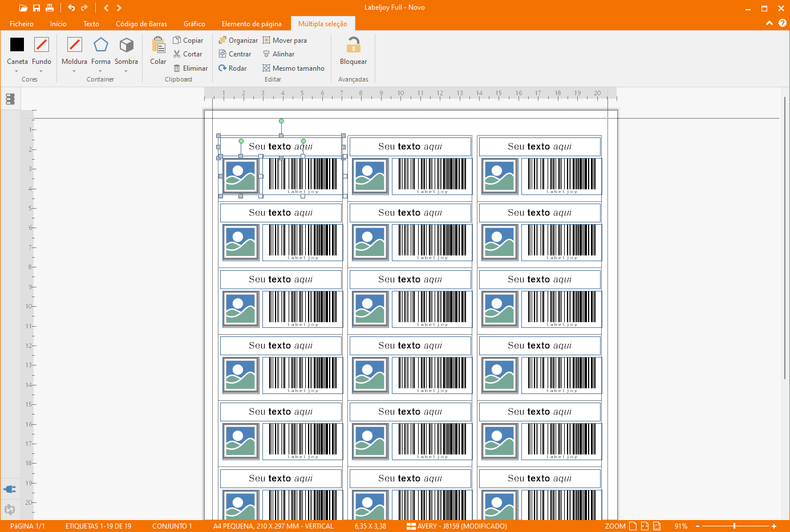
Task: Click the Caneta black color swatch
Action: (x=17, y=44)
